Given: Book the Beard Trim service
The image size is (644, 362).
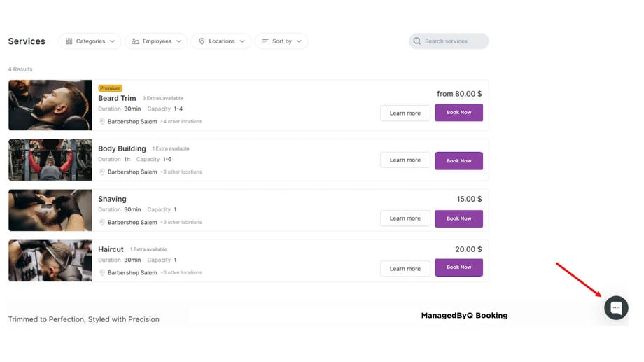Looking at the screenshot, I should 458,113.
